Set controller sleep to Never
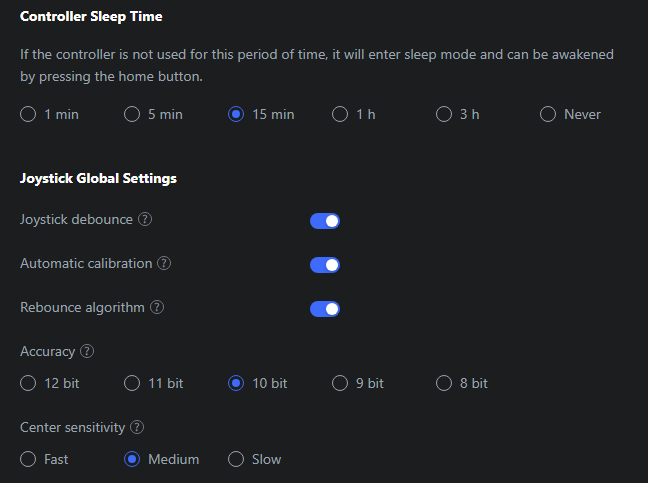This screenshot has height=483, width=648. click(x=548, y=115)
